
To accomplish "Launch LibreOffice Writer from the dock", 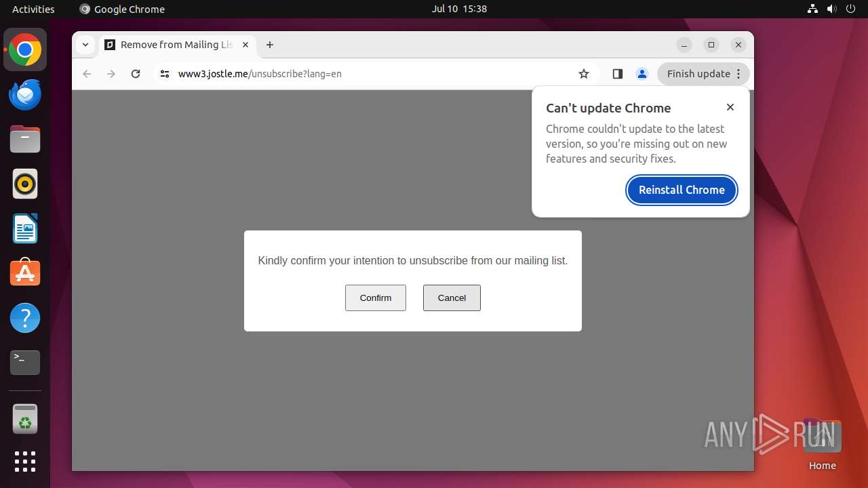I will pyautogui.click(x=25, y=228).
